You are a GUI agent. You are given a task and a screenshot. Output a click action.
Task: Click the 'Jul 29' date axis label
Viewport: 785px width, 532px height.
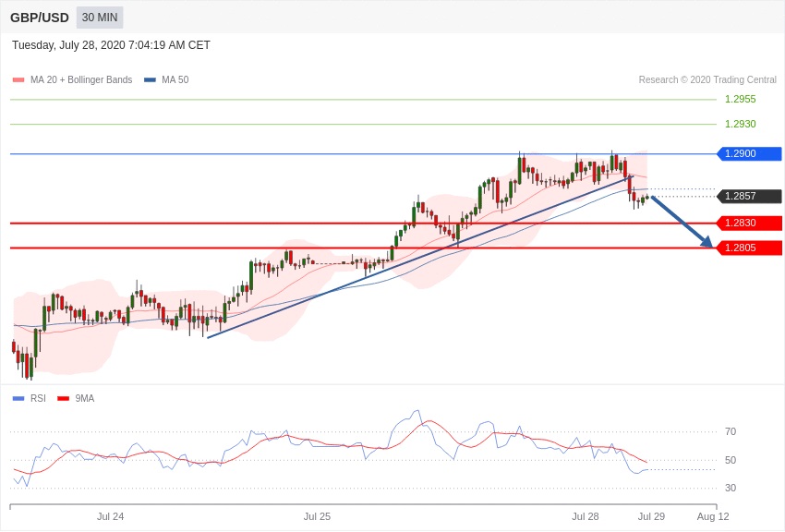[651, 516]
